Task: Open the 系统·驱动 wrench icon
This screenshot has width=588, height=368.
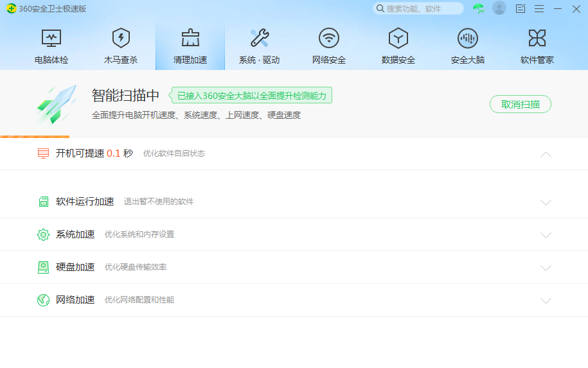Action: 260,38
